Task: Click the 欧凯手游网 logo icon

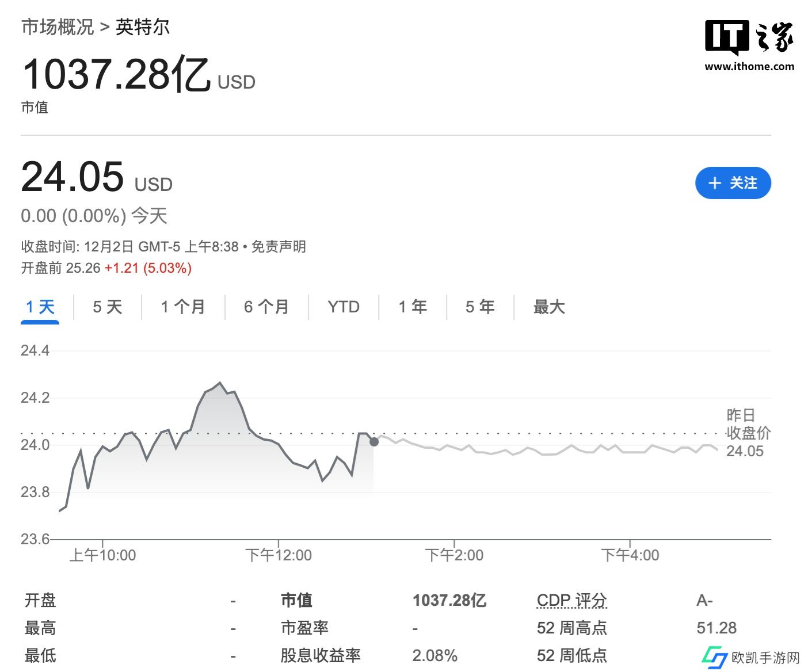Action: point(714,656)
